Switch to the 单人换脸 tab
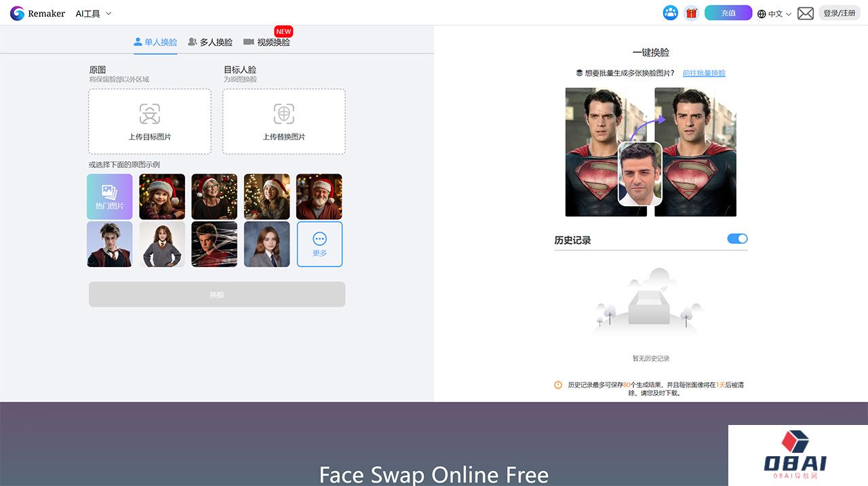 [x=155, y=42]
